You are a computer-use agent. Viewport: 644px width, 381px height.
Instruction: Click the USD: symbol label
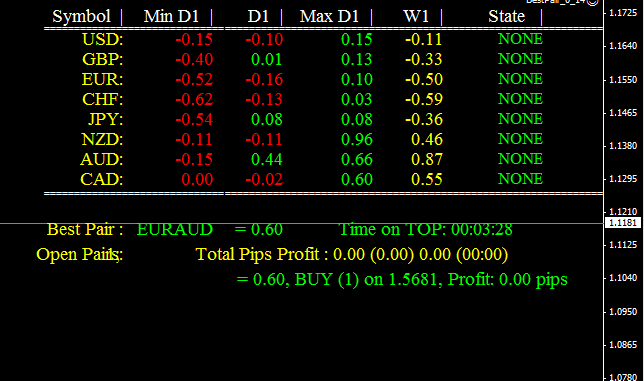click(103, 39)
